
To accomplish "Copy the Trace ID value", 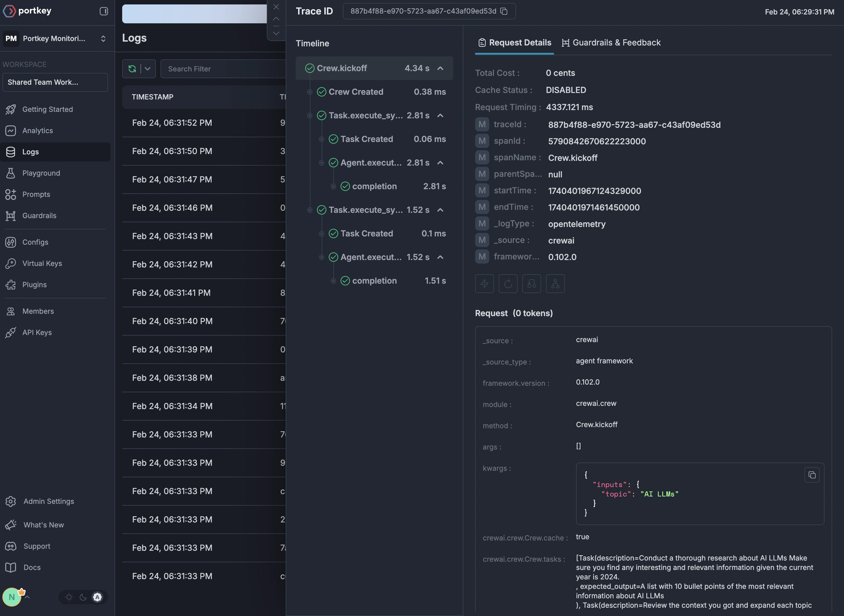I will (x=504, y=12).
